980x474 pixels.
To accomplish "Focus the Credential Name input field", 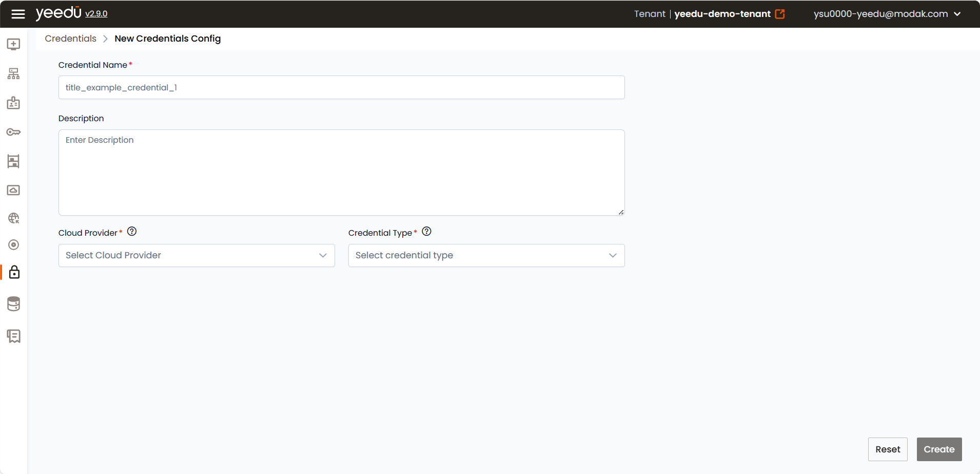I will click(x=342, y=87).
